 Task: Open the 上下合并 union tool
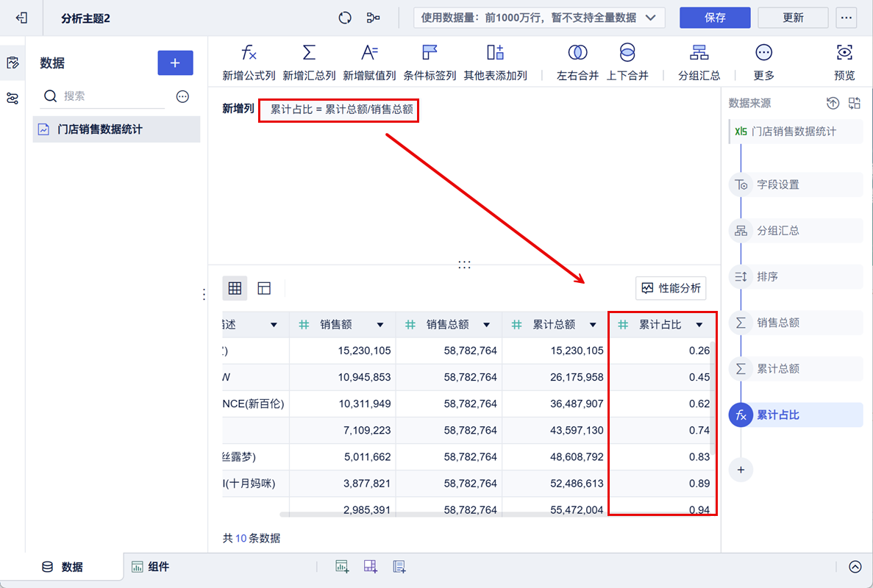tap(627, 53)
